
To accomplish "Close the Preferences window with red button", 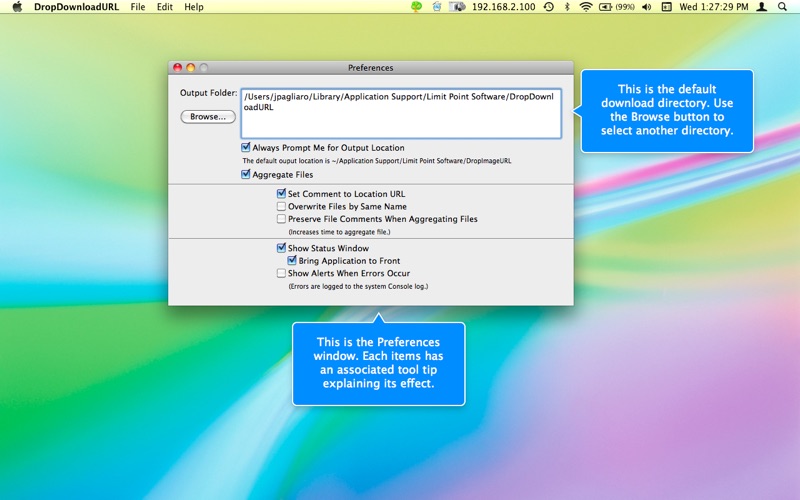I will coord(178,67).
